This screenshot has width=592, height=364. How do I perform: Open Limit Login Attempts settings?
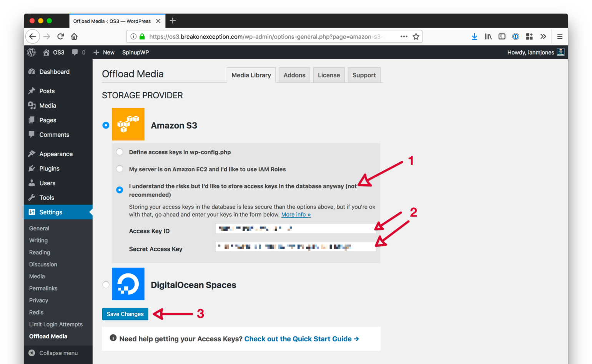[x=56, y=324]
